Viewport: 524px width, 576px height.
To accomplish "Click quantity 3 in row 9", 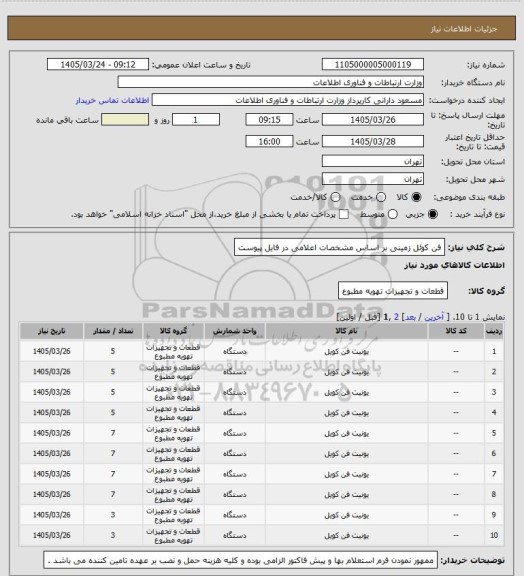I will pos(113,515).
